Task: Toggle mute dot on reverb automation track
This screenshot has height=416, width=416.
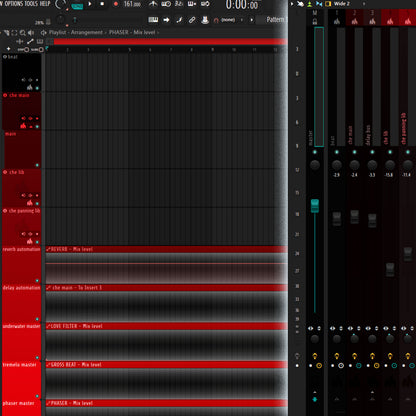Action: point(37,281)
